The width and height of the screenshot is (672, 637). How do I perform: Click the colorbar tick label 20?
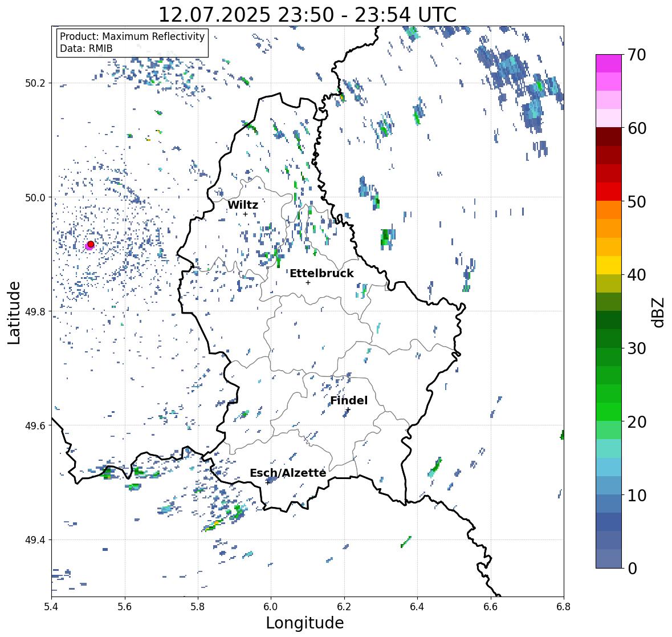pos(637,422)
